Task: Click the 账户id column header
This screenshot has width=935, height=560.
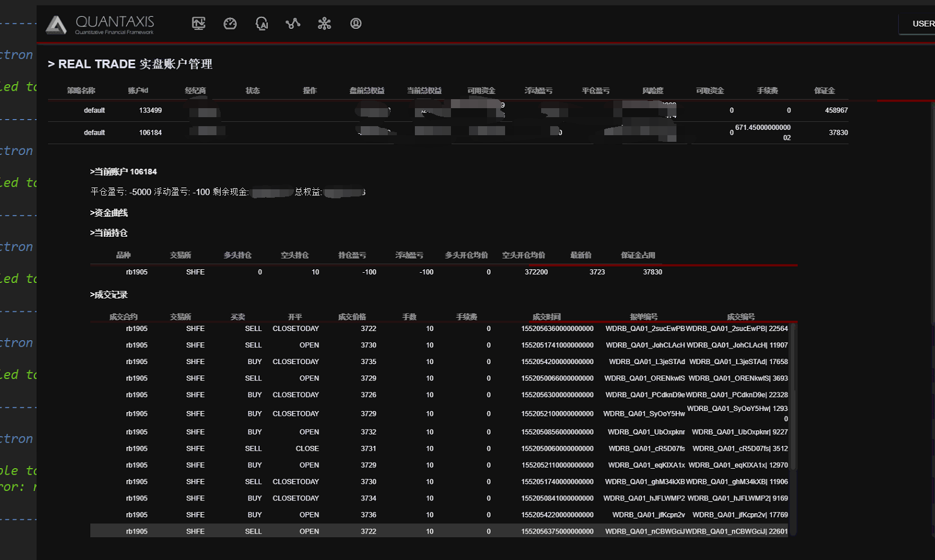Action: point(138,91)
